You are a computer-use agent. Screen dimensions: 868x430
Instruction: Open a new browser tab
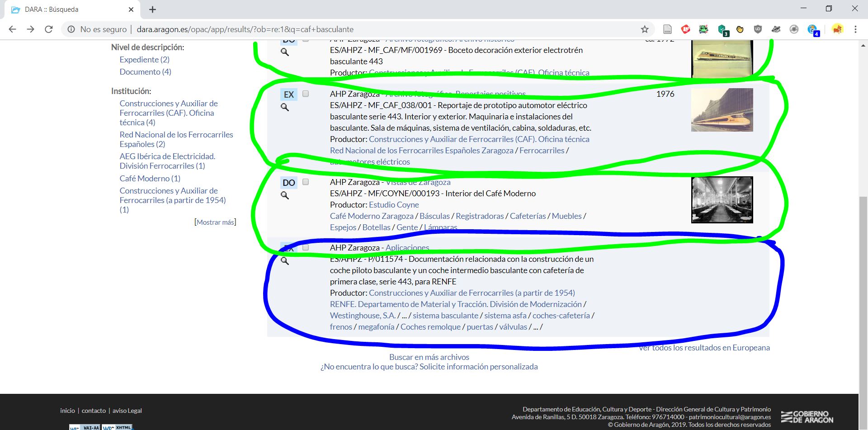[152, 9]
